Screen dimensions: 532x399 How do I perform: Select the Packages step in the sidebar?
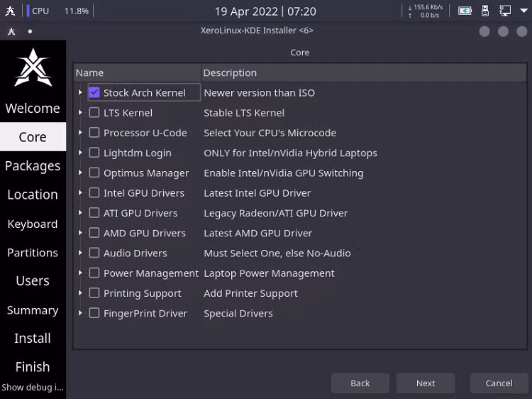point(33,165)
